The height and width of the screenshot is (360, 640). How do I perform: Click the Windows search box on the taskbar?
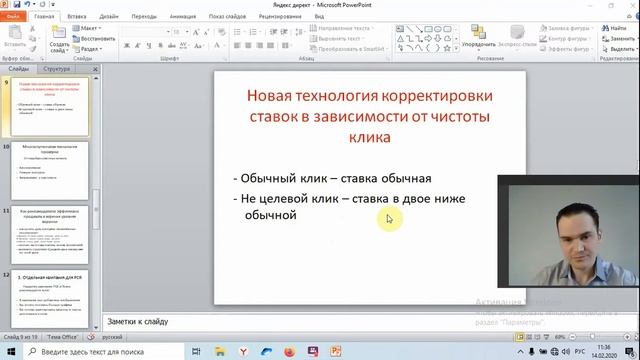point(103,351)
